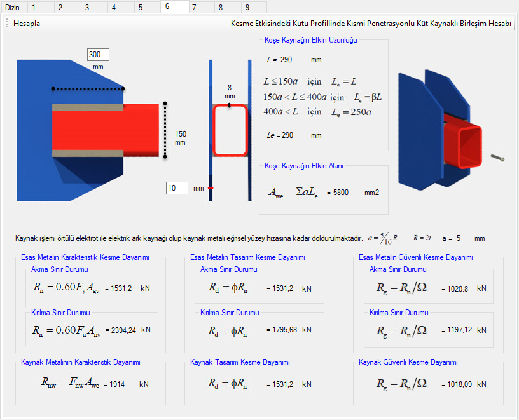Open tab number 7
Viewport: 519px width, 420px height.
tap(202, 7)
